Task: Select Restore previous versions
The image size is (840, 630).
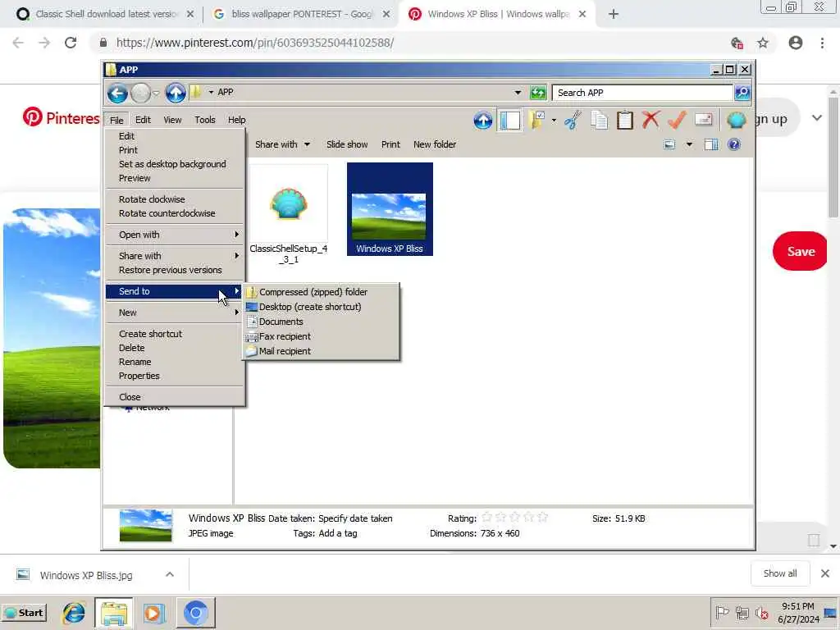Action: pos(175,270)
